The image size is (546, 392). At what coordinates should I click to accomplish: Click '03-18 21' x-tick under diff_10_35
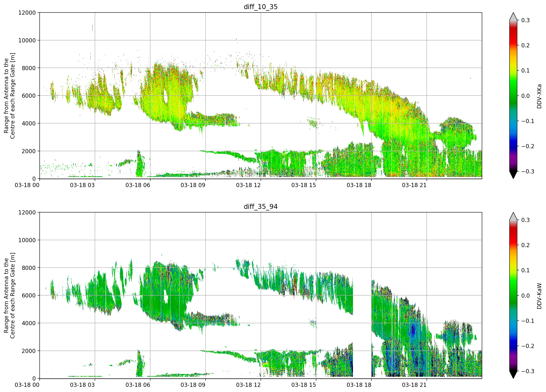[x=414, y=185]
